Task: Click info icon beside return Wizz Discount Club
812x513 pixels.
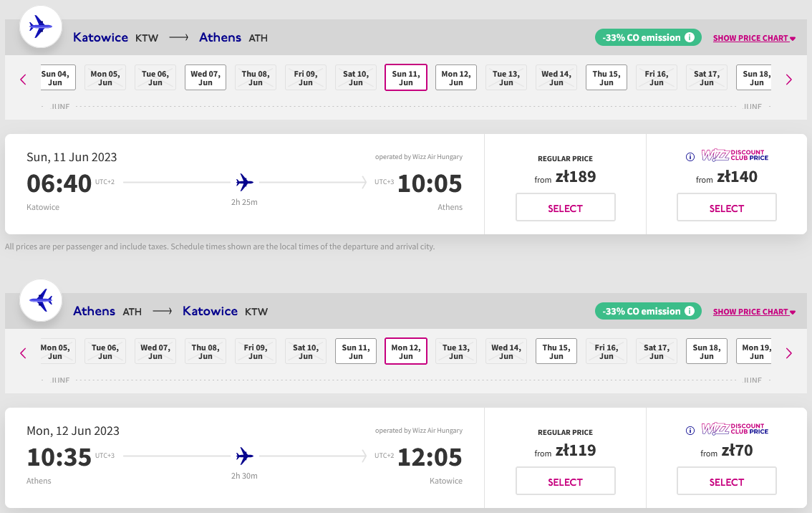Action: click(x=690, y=430)
